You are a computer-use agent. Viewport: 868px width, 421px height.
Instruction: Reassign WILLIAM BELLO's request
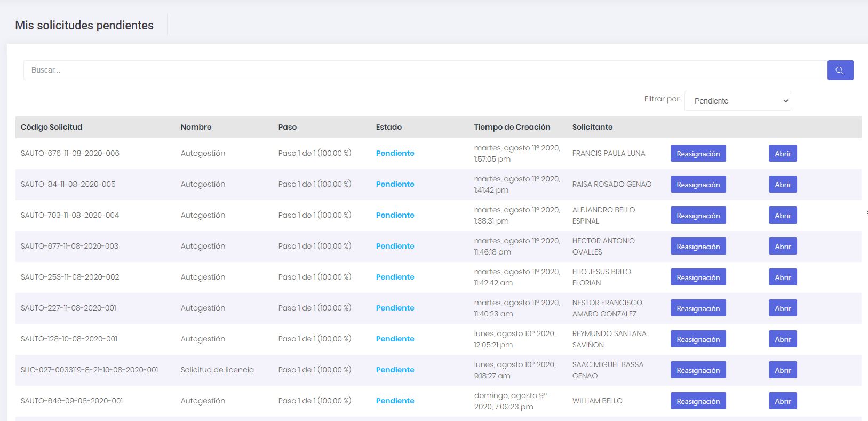[698, 401]
